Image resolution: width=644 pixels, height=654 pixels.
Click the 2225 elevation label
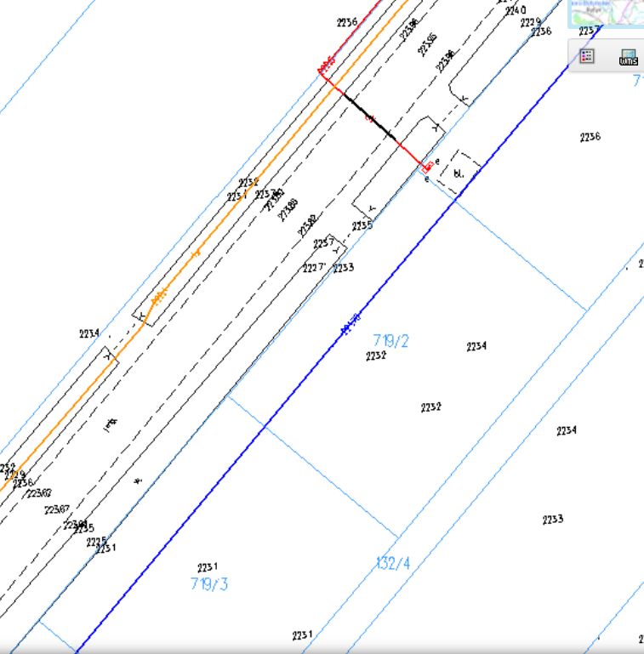coord(96,542)
